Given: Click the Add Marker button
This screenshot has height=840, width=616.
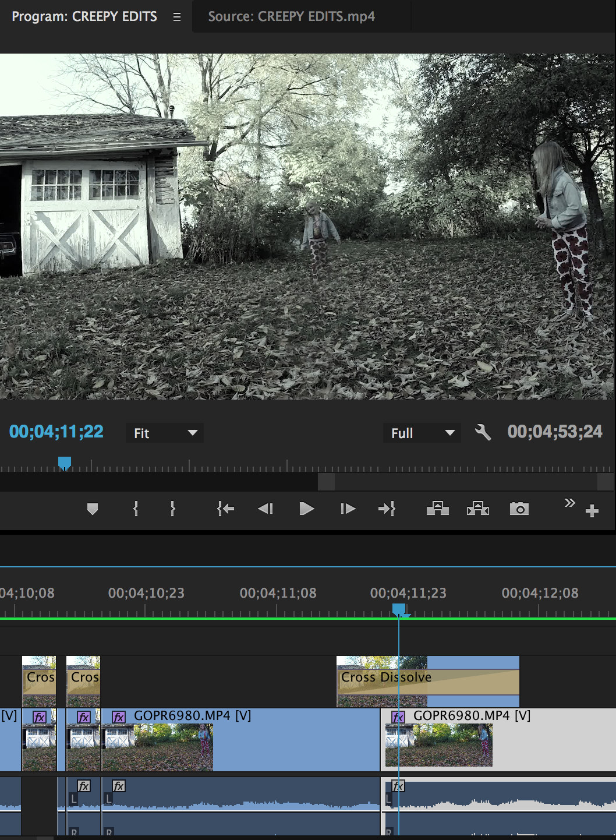Looking at the screenshot, I should coord(92,509).
